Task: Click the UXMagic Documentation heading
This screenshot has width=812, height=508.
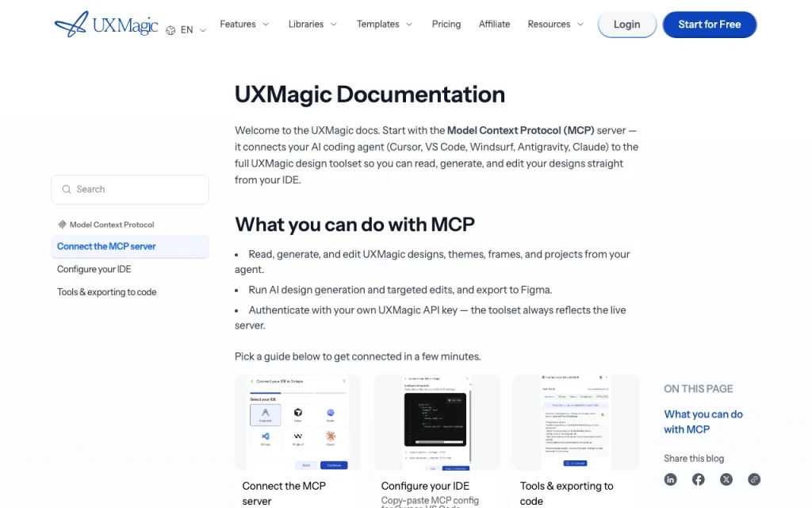Action: pos(370,94)
